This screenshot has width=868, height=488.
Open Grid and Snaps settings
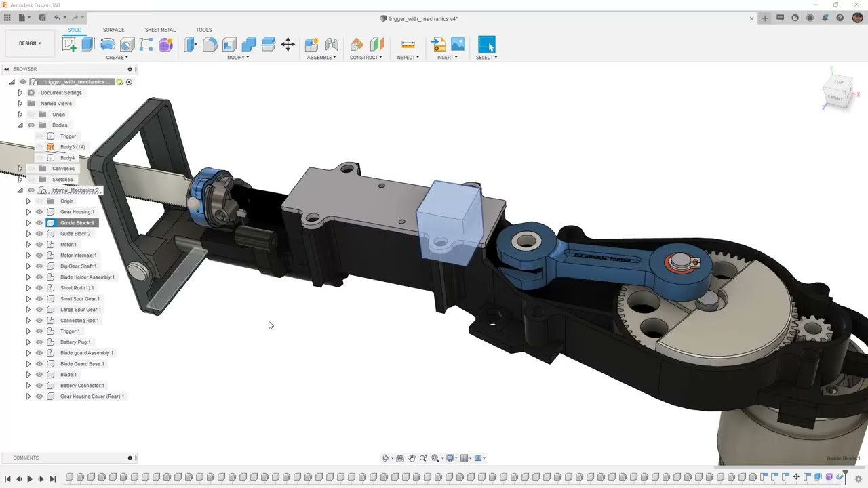point(465,458)
